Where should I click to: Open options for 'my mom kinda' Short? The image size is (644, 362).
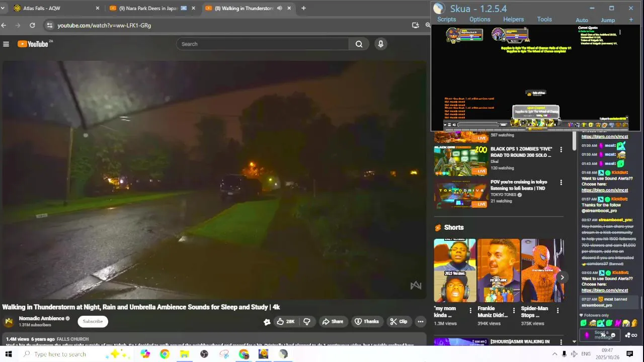pos(470,311)
